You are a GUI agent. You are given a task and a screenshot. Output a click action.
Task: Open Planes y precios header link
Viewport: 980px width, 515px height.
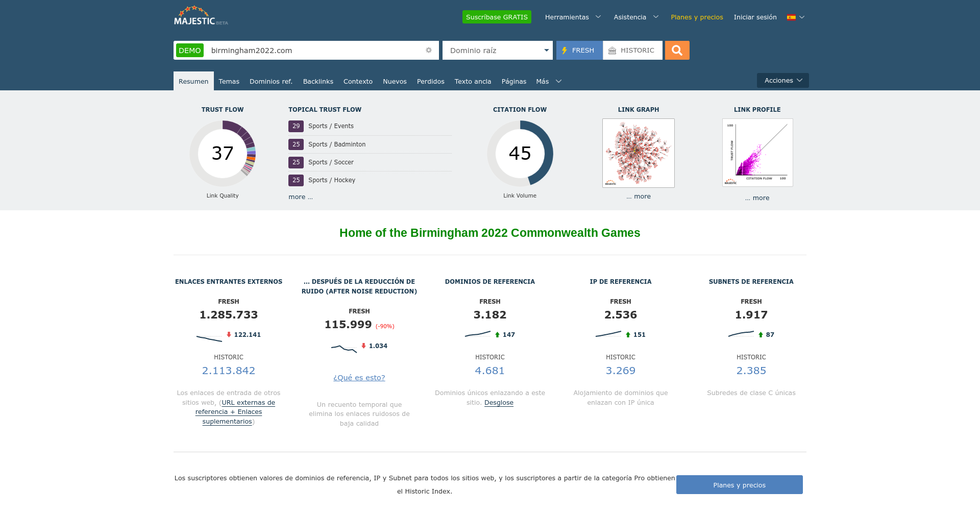[697, 17]
